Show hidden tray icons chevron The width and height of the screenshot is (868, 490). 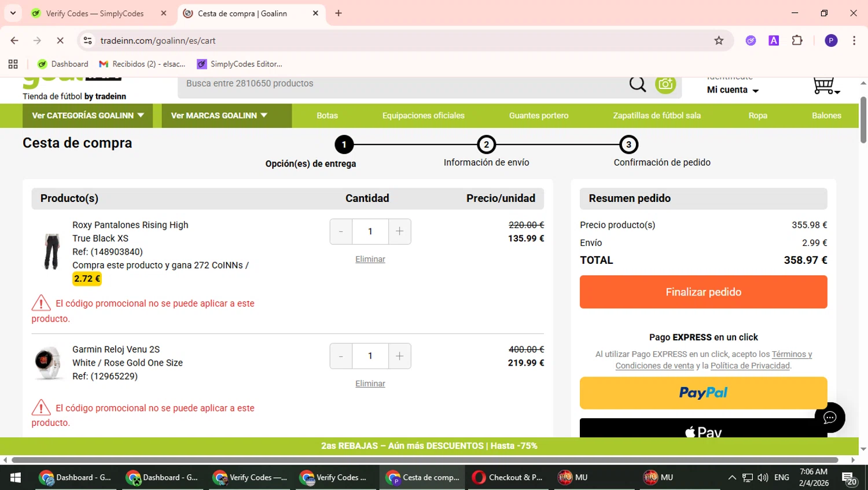tap(732, 478)
